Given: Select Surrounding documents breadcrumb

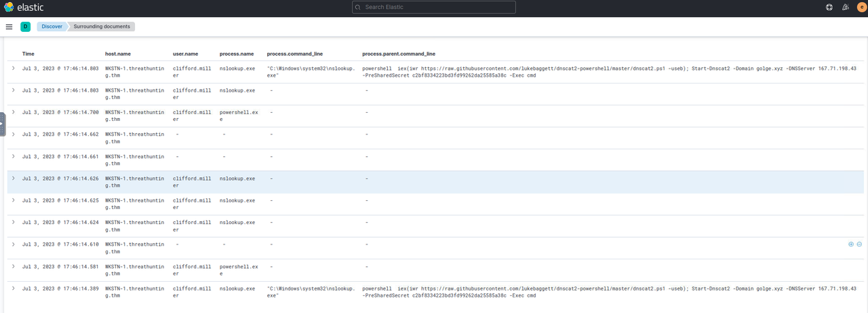Looking at the screenshot, I should (102, 26).
